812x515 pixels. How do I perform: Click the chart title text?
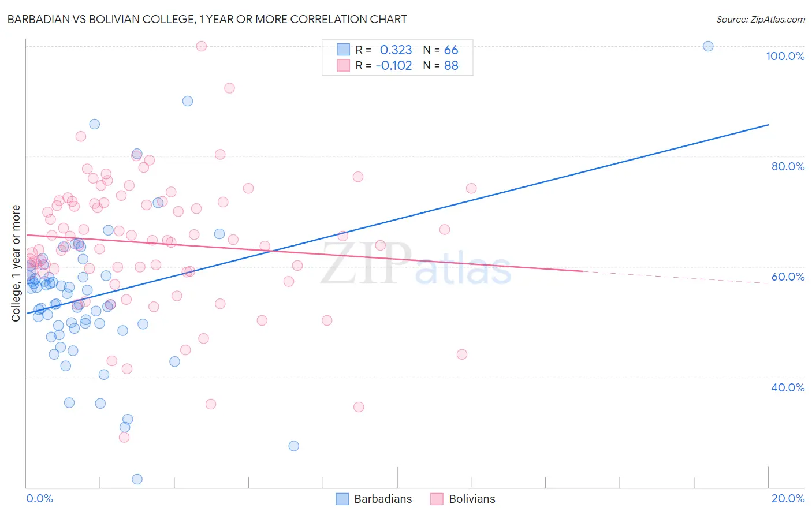[207, 19]
